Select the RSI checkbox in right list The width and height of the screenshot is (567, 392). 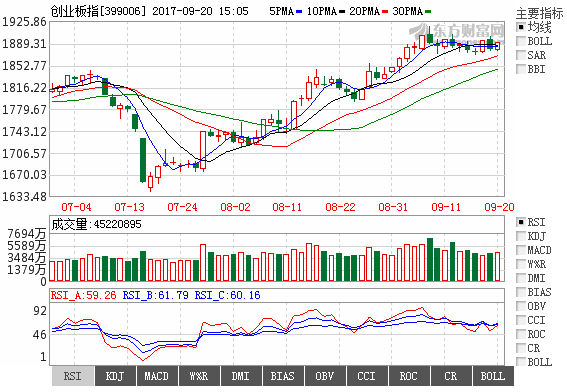pyautogui.click(x=521, y=222)
